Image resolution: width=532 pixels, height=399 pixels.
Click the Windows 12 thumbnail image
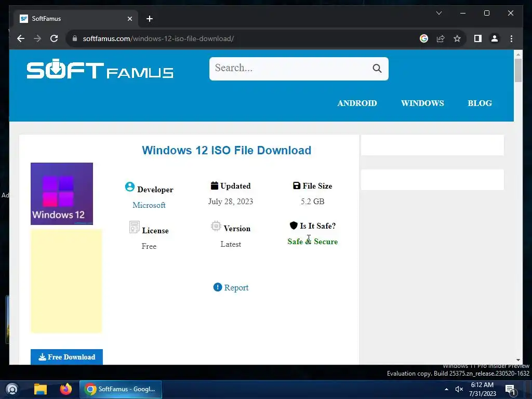[x=62, y=194]
